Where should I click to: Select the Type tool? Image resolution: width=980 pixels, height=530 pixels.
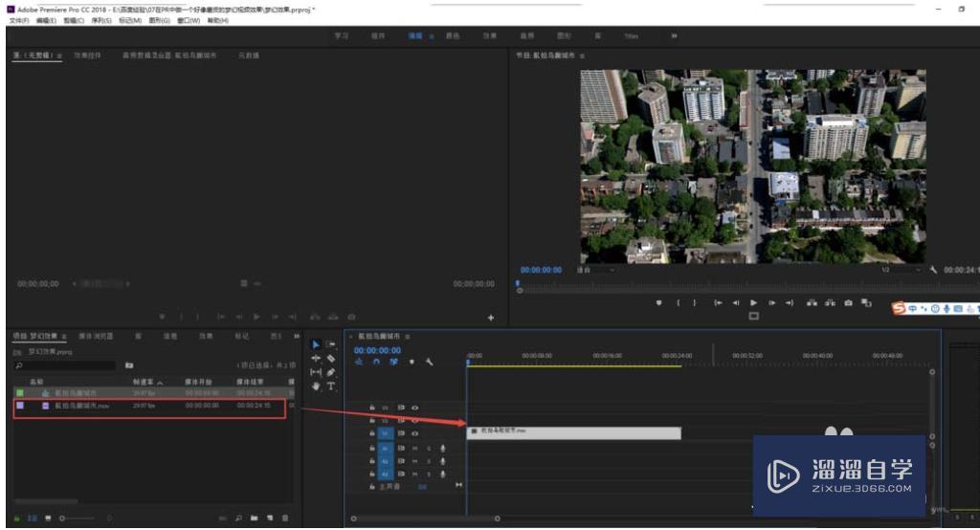tap(330, 386)
